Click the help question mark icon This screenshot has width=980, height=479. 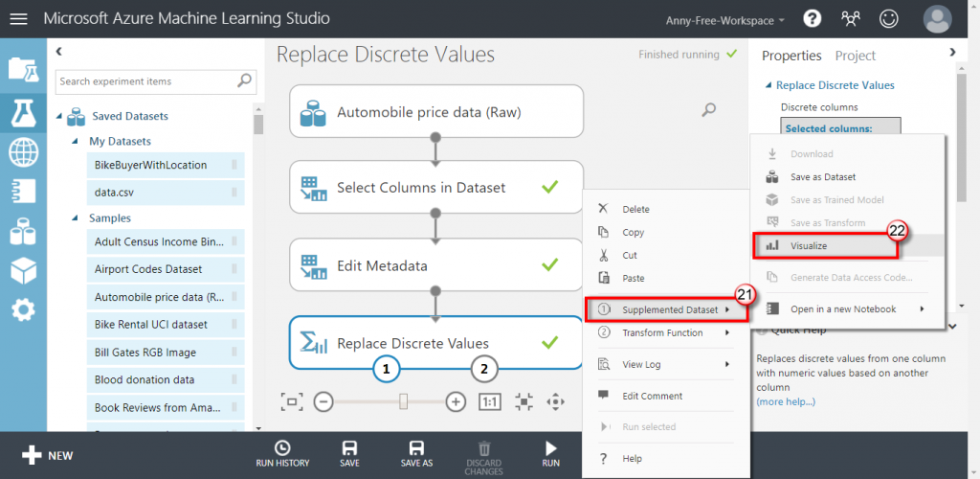[x=812, y=18]
